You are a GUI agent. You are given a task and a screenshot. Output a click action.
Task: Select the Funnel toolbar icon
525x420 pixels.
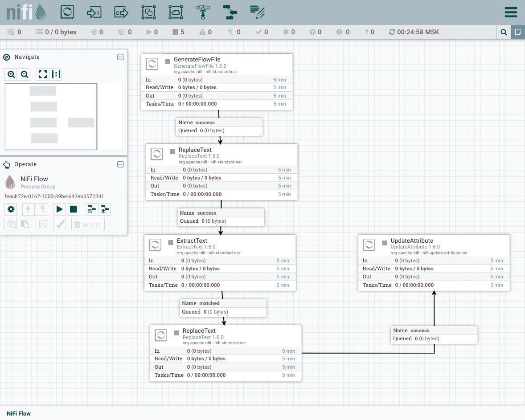click(x=203, y=12)
